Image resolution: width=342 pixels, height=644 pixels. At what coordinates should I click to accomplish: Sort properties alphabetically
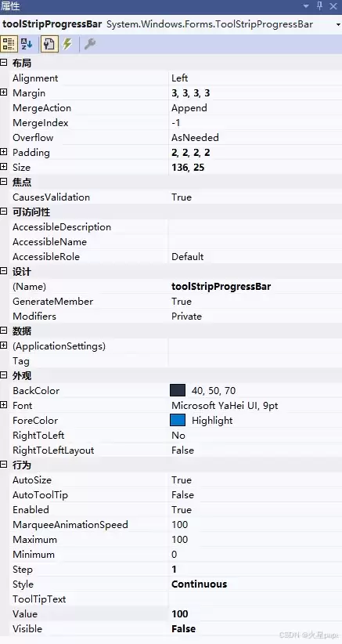point(27,44)
